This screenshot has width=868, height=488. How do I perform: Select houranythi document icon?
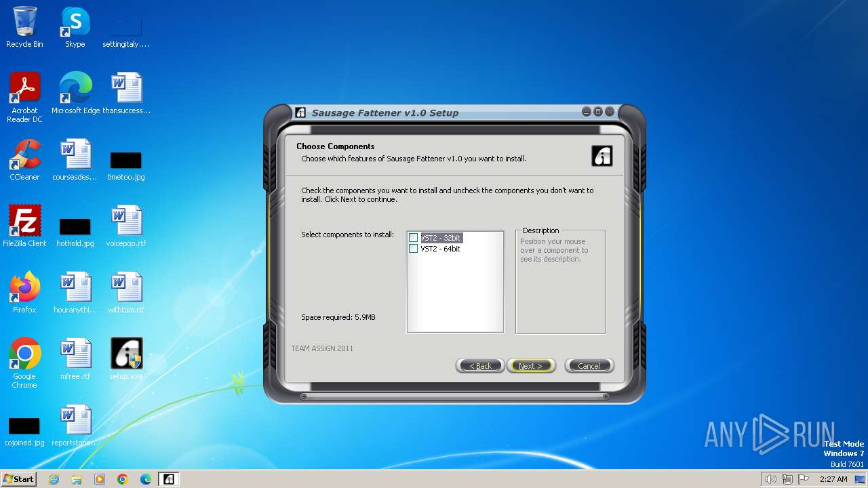point(75,293)
